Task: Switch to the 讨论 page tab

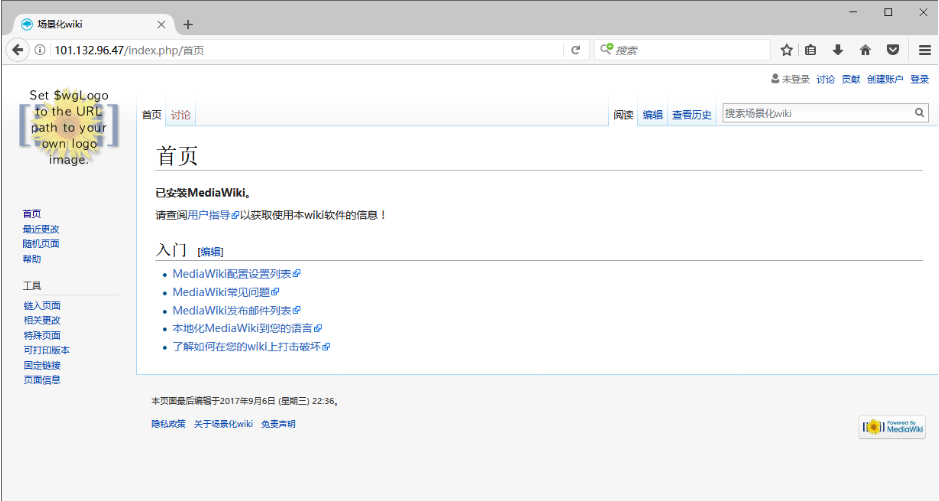Action: tap(180, 114)
